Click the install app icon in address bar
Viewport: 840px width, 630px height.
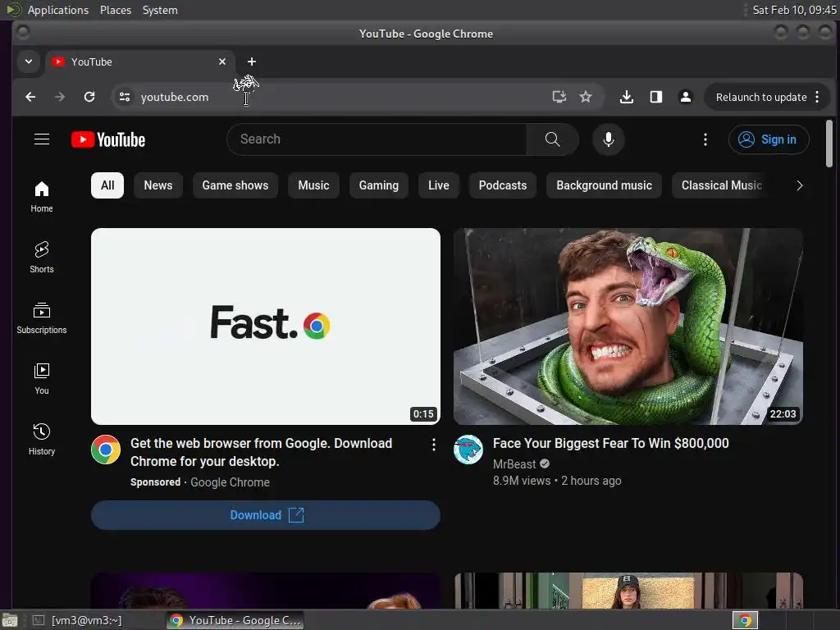[x=559, y=97]
